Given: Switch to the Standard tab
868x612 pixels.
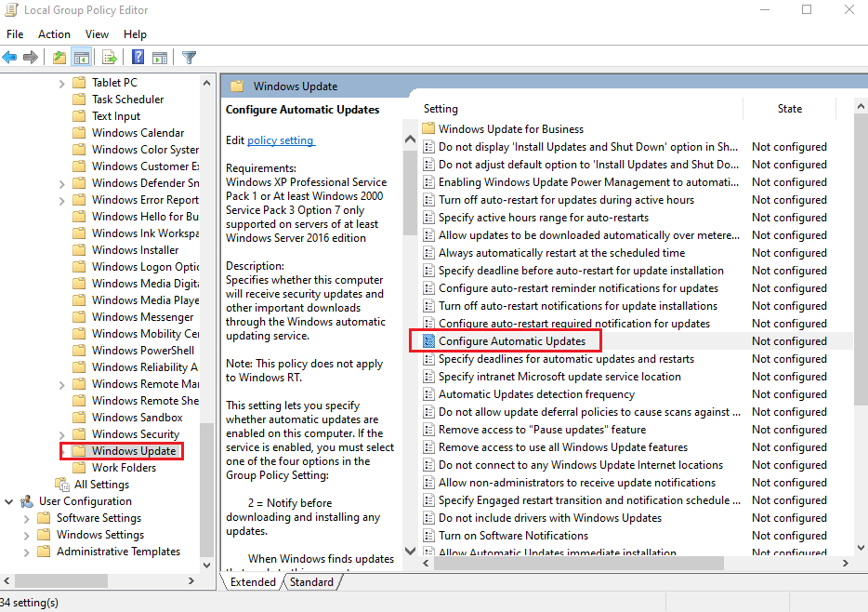Looking at the screenshot, I should point(311,582).
